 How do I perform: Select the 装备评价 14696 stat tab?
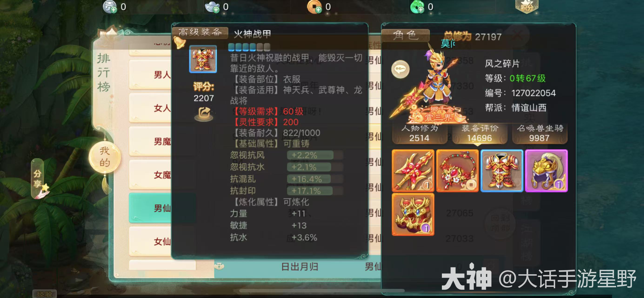click(480, 133)
